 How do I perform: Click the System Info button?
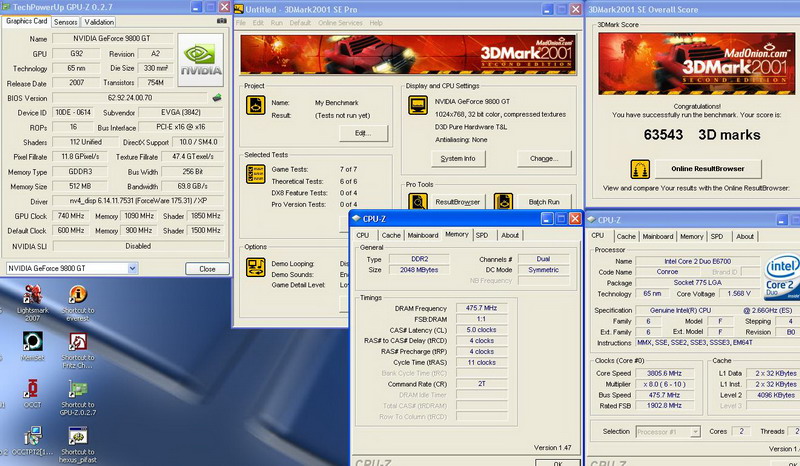pos(458,159)
